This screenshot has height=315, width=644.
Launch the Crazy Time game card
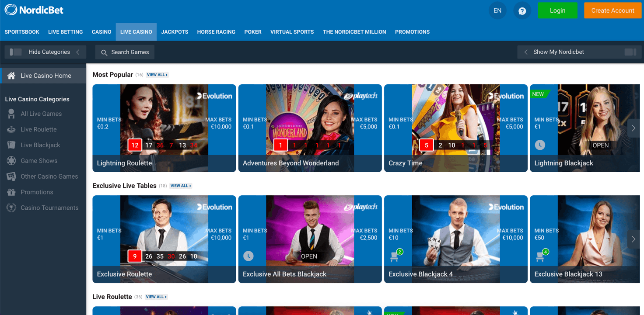(x=455, y=128)
